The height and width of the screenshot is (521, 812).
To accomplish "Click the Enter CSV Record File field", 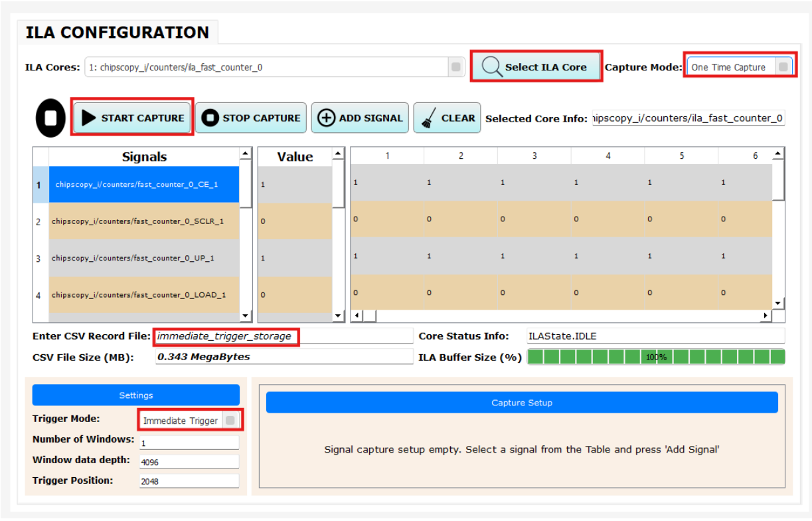I will click(x=283, y=336).
